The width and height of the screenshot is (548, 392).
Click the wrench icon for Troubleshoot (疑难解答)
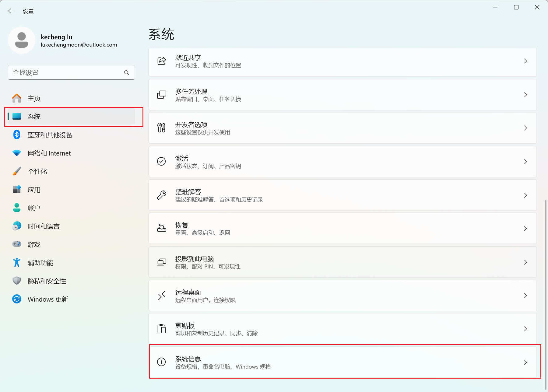point(161,195)
